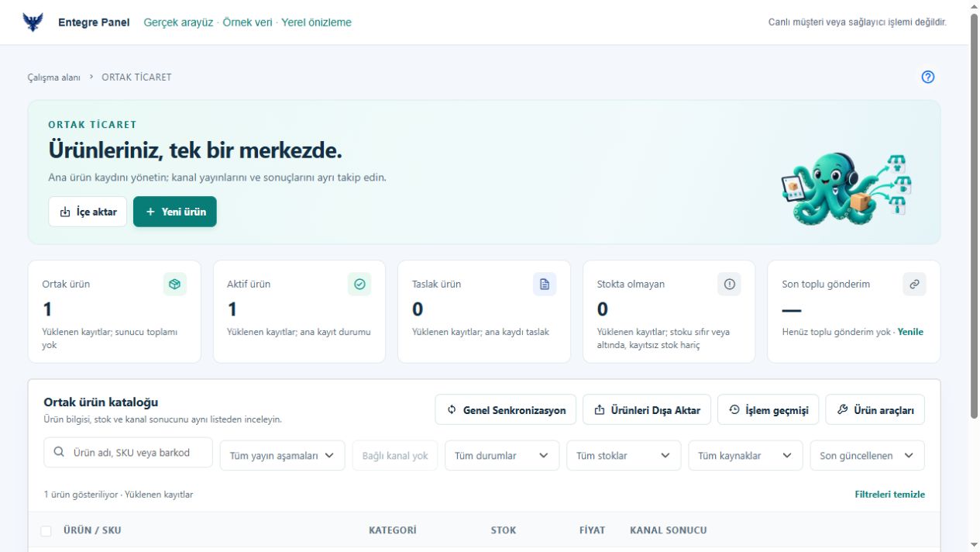The image size is (980, 552).
Task: Click Ürünleri Dışa Aktar button
Action: pyautogui.click(x=647, y=410)
